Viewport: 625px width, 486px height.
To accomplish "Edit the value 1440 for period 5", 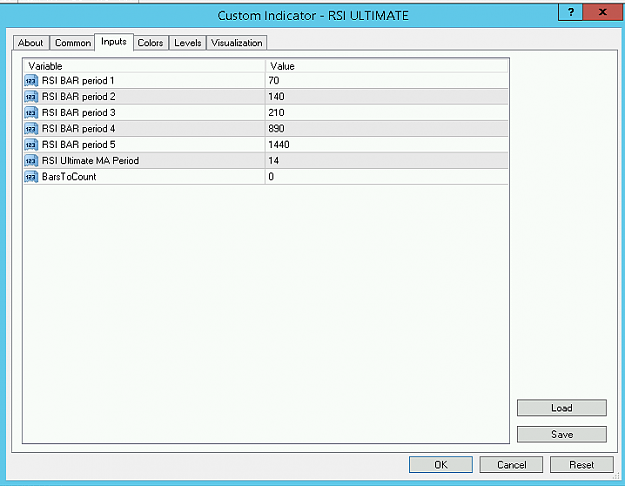I will (387, 145).
